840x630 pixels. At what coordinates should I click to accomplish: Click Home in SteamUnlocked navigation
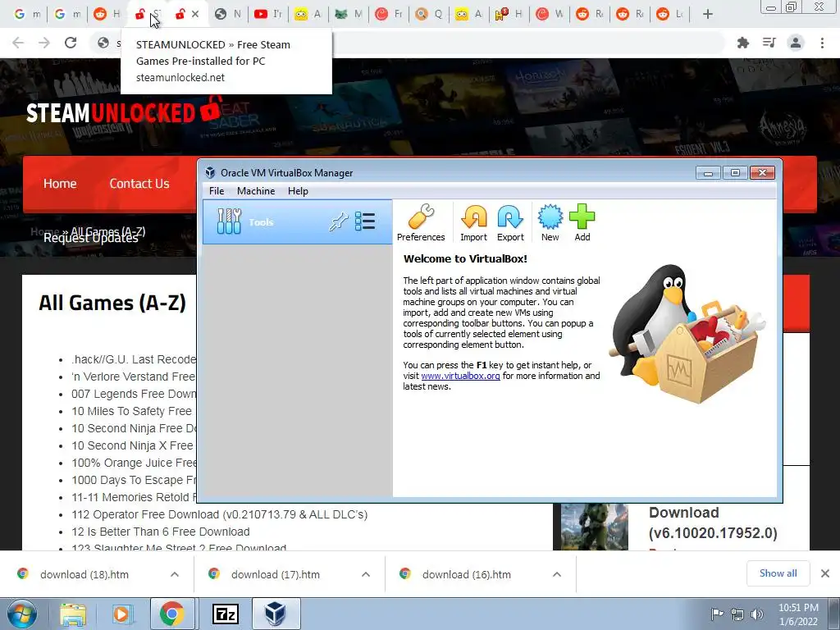click(x=60, y=183)
